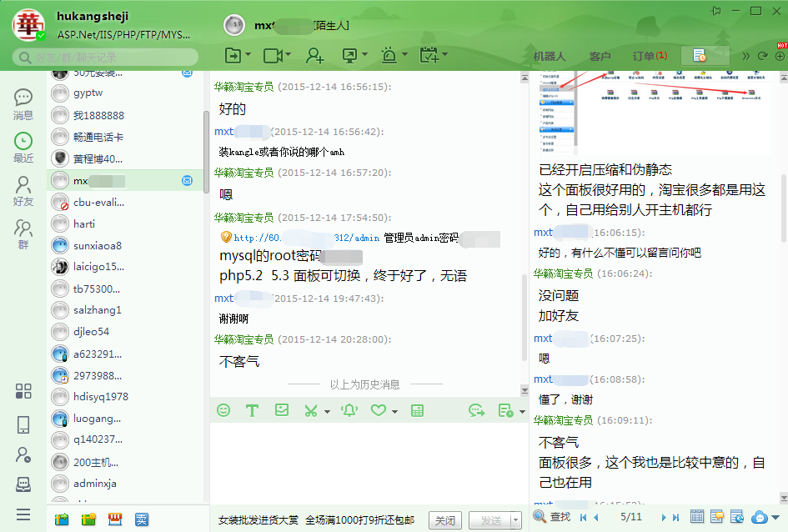Click the quick reply chat-arrow icon
The height and width of the screenshot is (532, 788).
pos(476,411)
